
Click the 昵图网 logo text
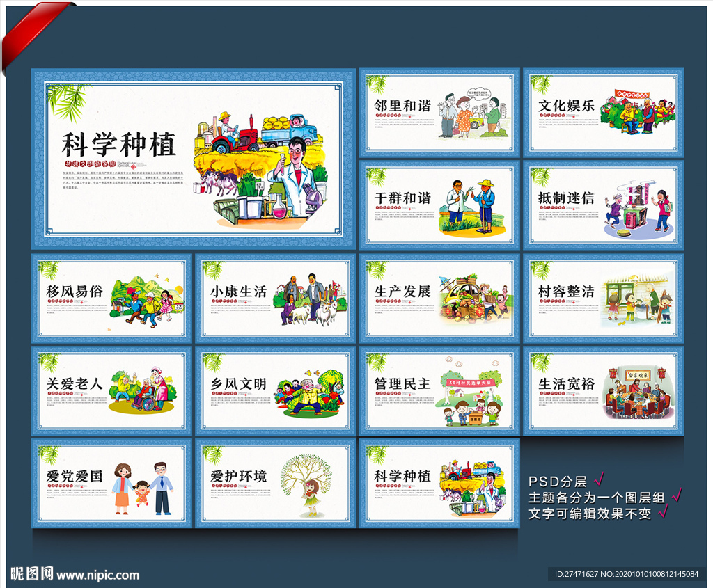pos(32,574)
